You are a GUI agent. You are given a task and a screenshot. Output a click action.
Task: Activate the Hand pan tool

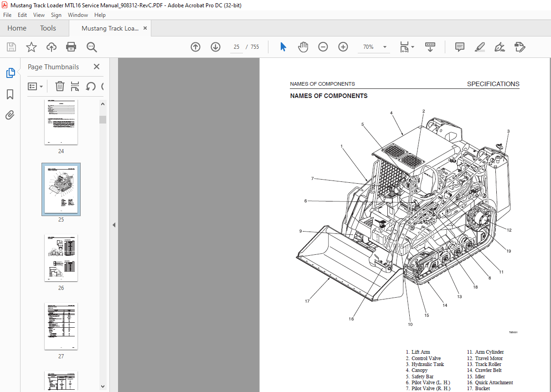click(x=303, y=47)
